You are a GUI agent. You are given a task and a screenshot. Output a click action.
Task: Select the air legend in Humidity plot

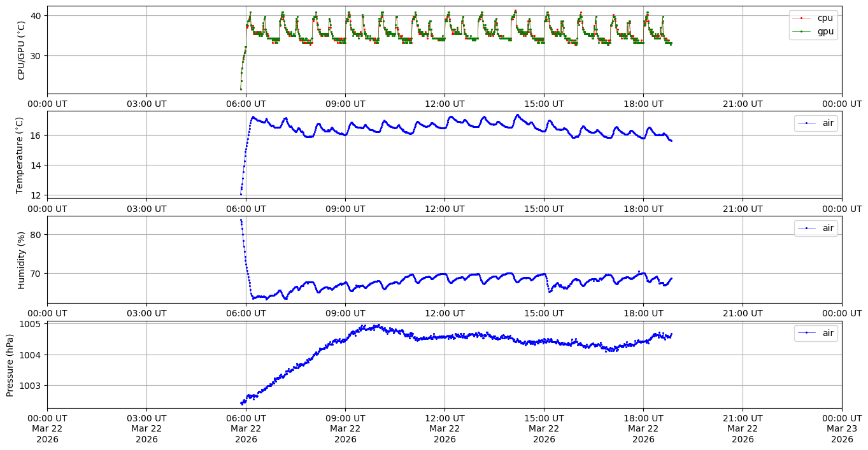[816, 228]
